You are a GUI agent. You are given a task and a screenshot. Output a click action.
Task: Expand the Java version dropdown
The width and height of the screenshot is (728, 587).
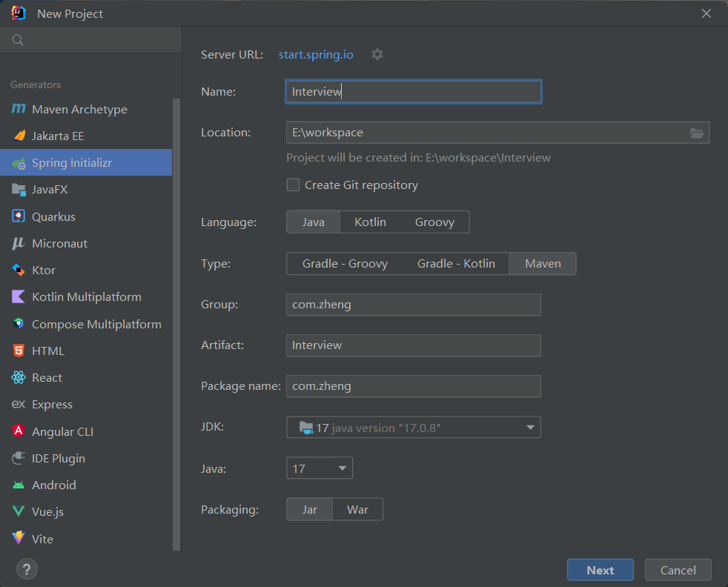click(x=342, y=468)
